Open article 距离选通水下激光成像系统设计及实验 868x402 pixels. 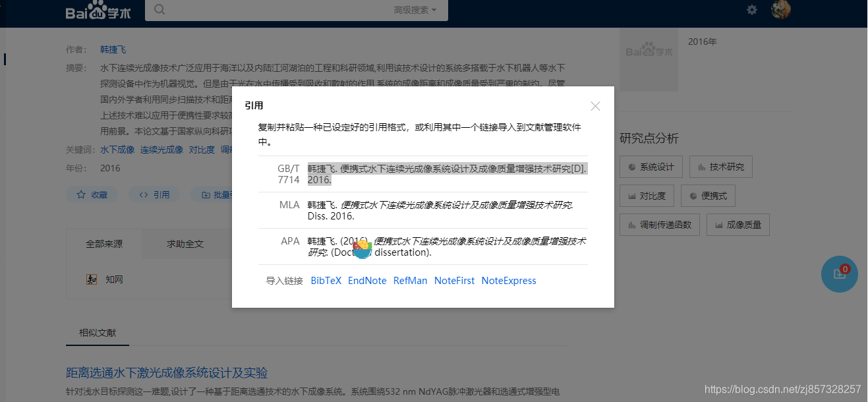(x=167, y=372)
